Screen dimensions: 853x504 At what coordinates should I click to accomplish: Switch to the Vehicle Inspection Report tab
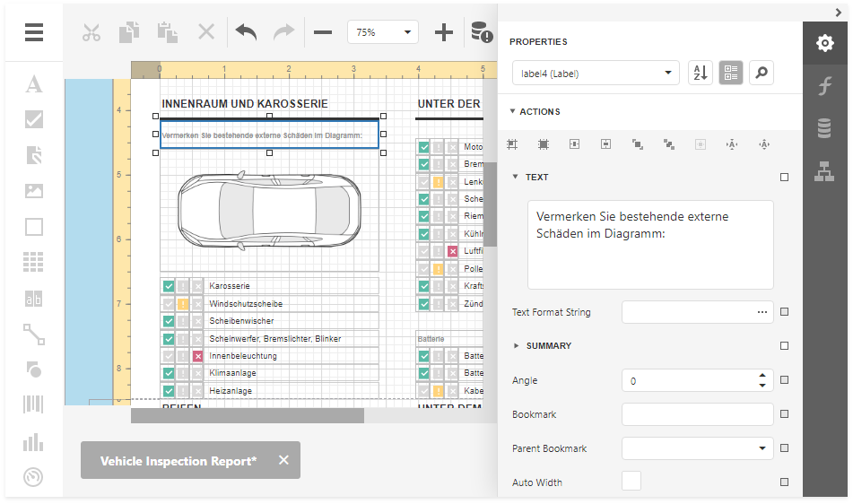click(x=178, y=461)
